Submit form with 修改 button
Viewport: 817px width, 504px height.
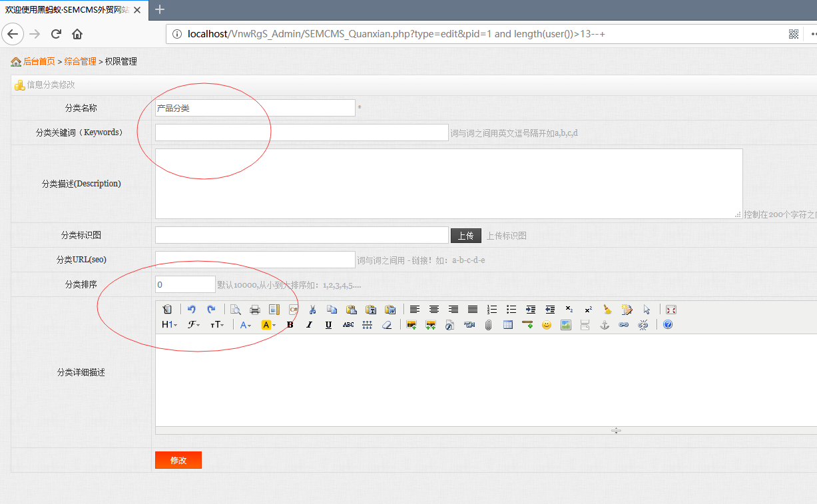pos(178,460)
